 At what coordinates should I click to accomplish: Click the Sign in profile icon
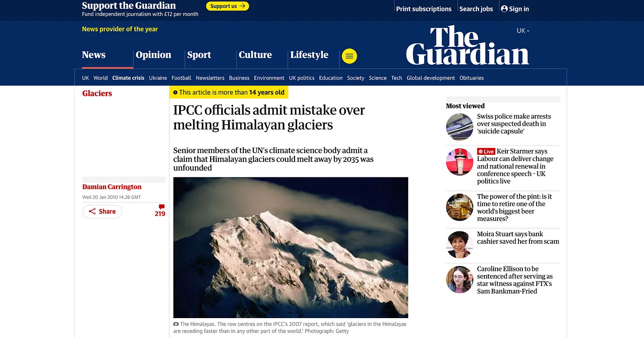click(504, 8)
